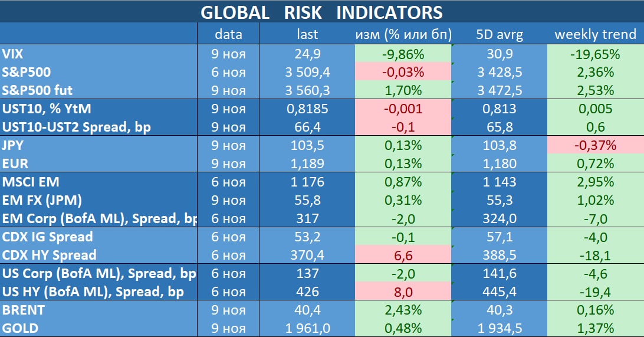Viewport: 644px width, 337px height.
Task: Select the BRENT change cell 2,43%
Action: pos(403,310)
